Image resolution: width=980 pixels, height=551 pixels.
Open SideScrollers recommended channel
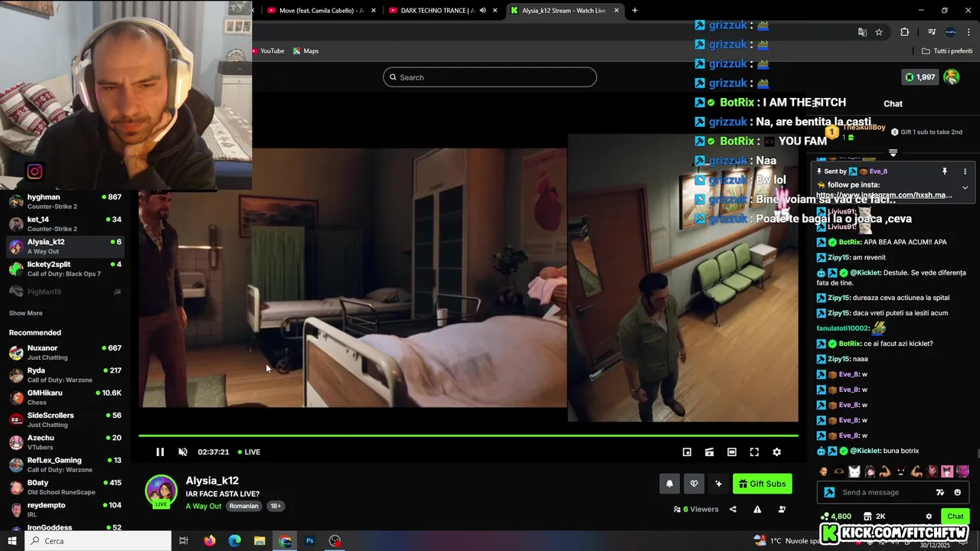65,419
